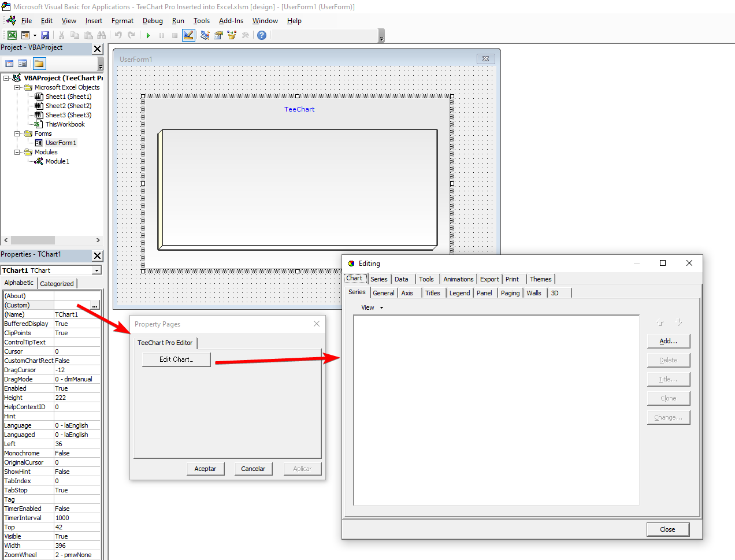The height and width of the screenshot is (560, 735).
Task: Click the Copy toolbar icon
Action: [x=75, y=35]
